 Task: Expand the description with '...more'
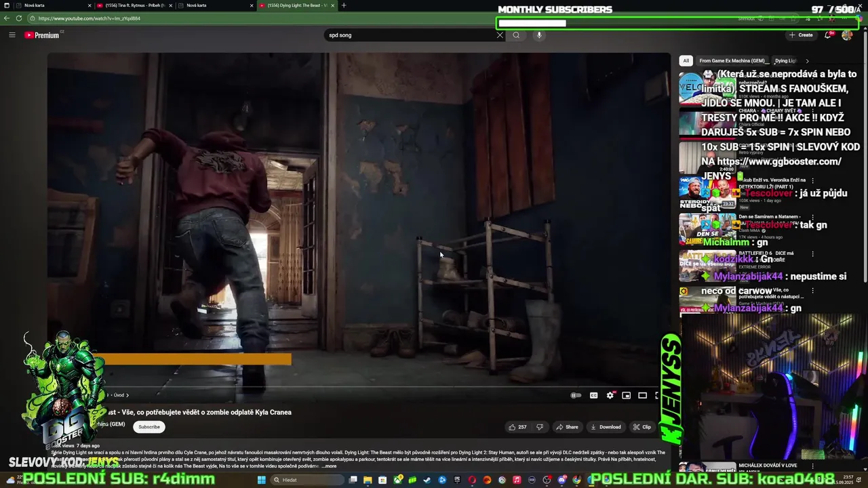329,466
